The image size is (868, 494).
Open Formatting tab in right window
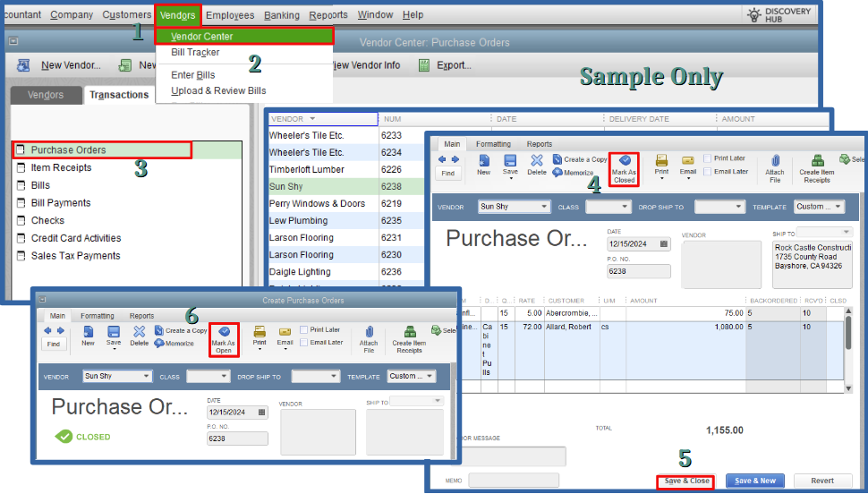click(x=493, y=144)
